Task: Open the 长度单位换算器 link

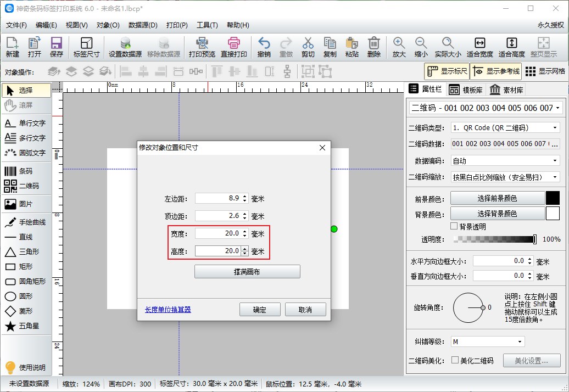Action: pos(168,310)
